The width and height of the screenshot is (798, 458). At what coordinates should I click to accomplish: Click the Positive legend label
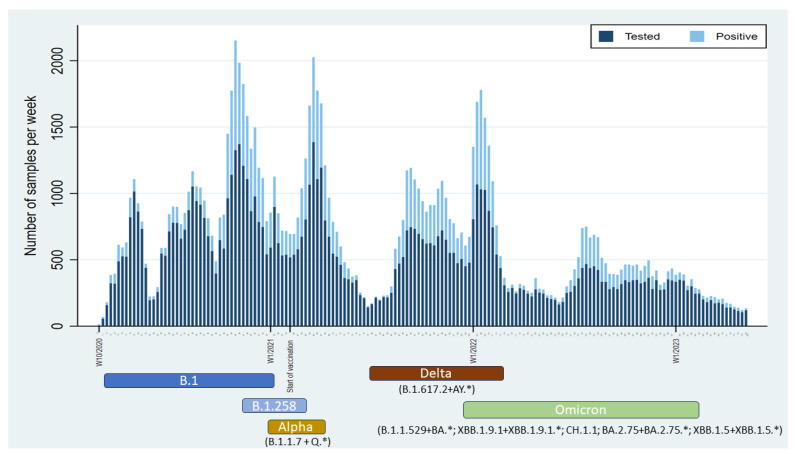736,37
